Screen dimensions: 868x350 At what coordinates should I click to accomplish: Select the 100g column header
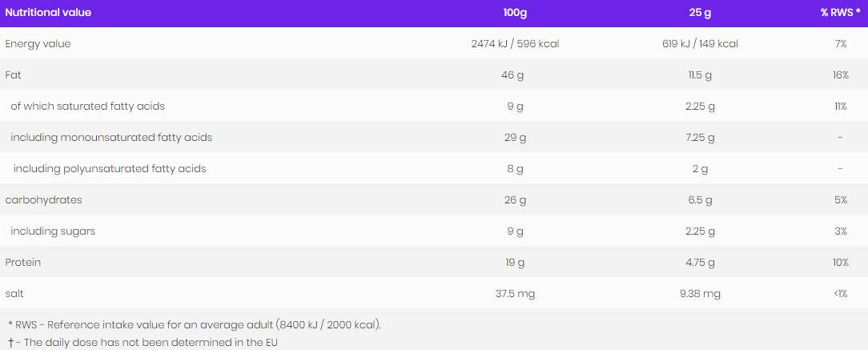pyautogui.click(x=515, y=13)
